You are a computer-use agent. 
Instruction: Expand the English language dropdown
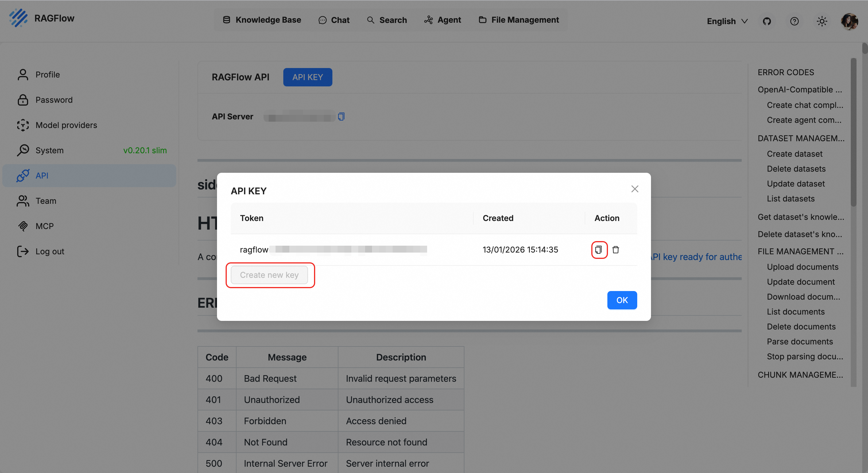[727, 21]
